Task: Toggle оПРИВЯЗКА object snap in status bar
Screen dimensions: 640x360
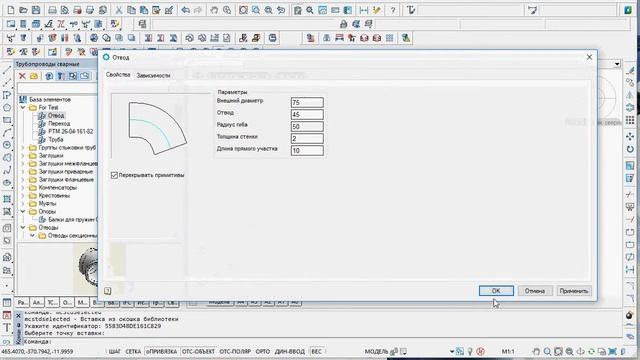Action: click(x=162, y=351)
